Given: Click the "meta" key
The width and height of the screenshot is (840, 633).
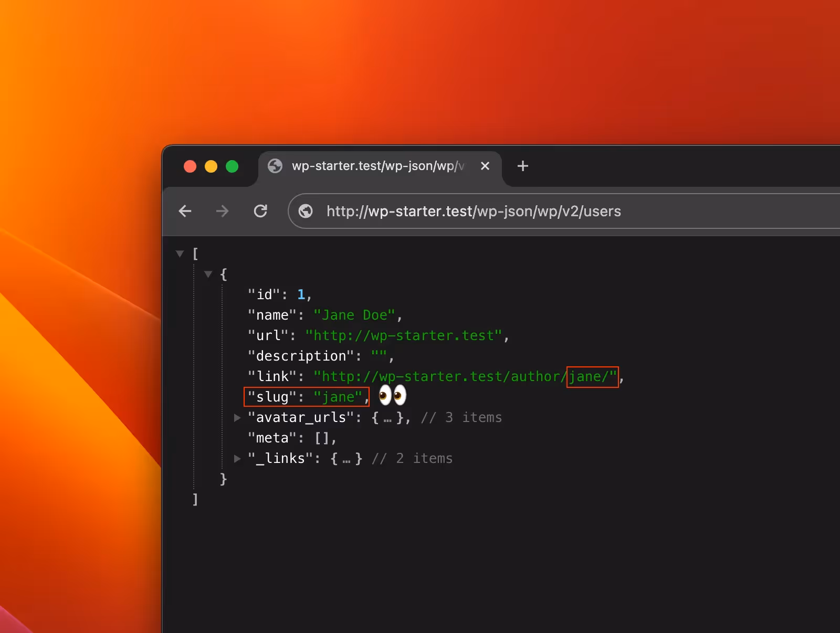Looking at the screenshot, I should [272, 438].
